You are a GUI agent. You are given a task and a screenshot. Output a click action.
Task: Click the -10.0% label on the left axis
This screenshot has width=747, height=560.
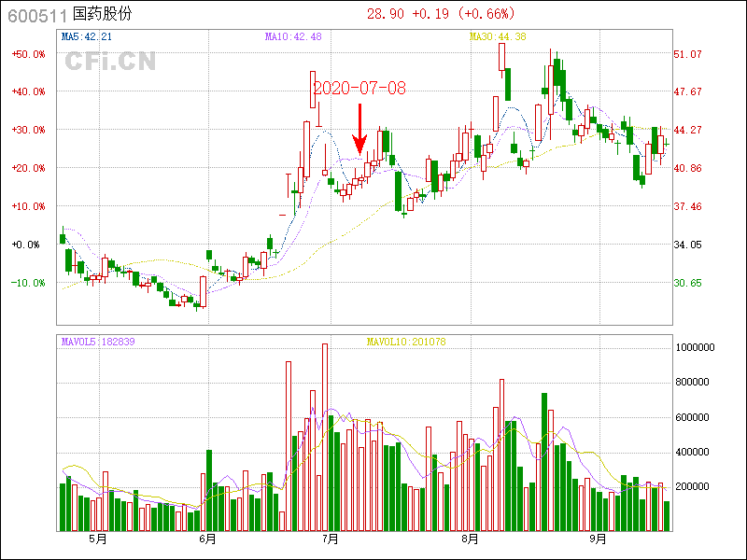coord(28,283)
